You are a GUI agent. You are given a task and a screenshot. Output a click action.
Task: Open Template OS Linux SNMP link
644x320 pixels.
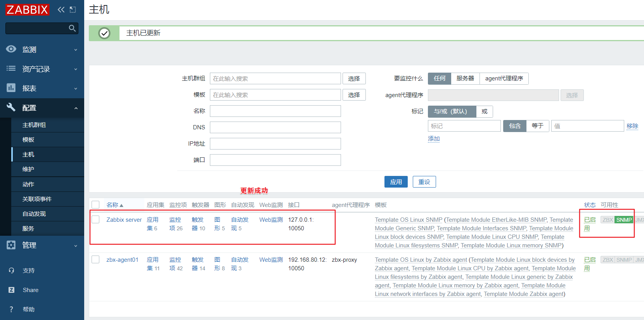tap(409, 220)
